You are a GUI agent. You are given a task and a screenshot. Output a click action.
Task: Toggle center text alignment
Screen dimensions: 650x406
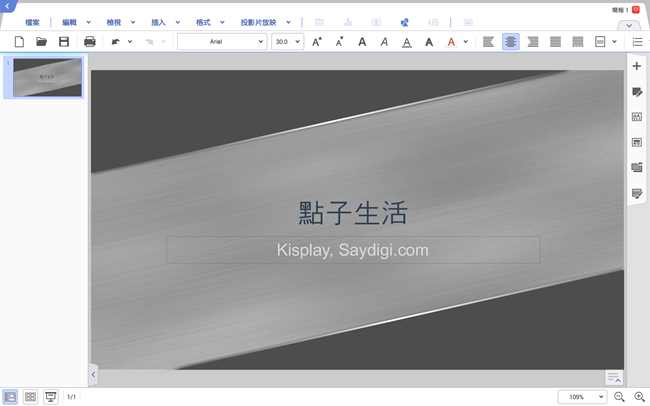pyautogui.click(x=511, y=42)
